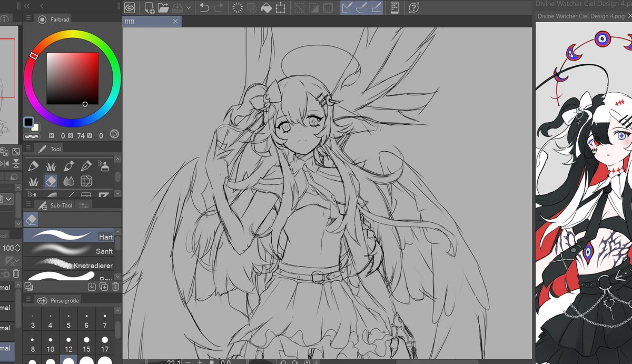Undo using the Undo arrow icon
Screen dimensions: 632x364
[204, 7]
